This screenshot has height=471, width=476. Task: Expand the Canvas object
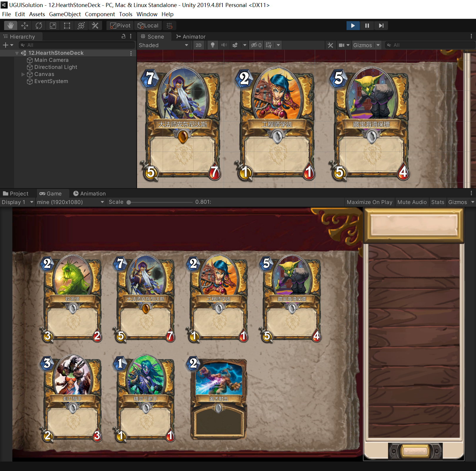tap(23, 74)
